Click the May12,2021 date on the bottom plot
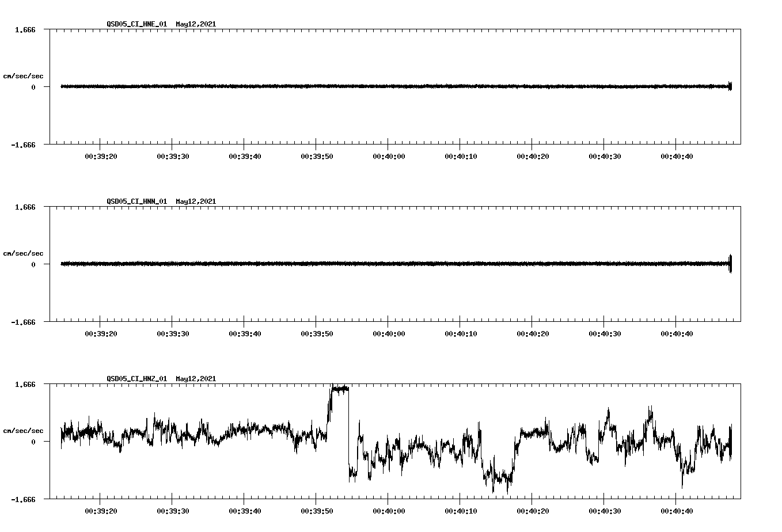This screenshot has width=782, height=532. [195, 379]
